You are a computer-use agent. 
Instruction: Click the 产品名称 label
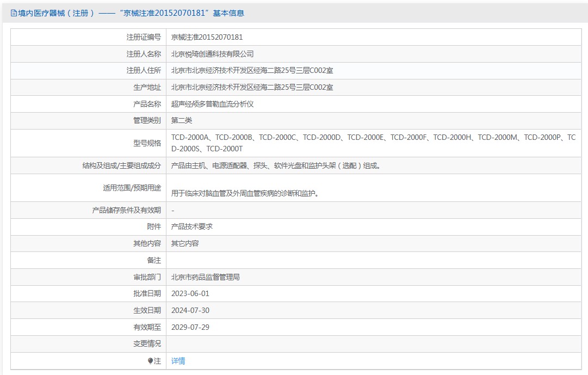tap(147, 104)
